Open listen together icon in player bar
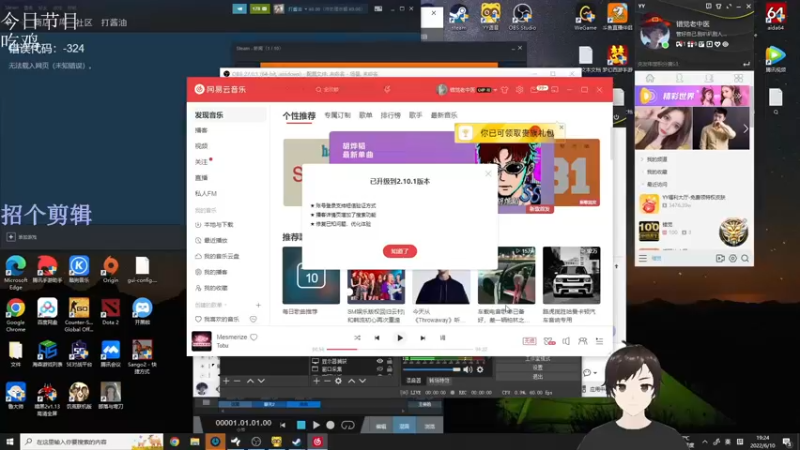This screenshot has width=800, height=450. 583,341
